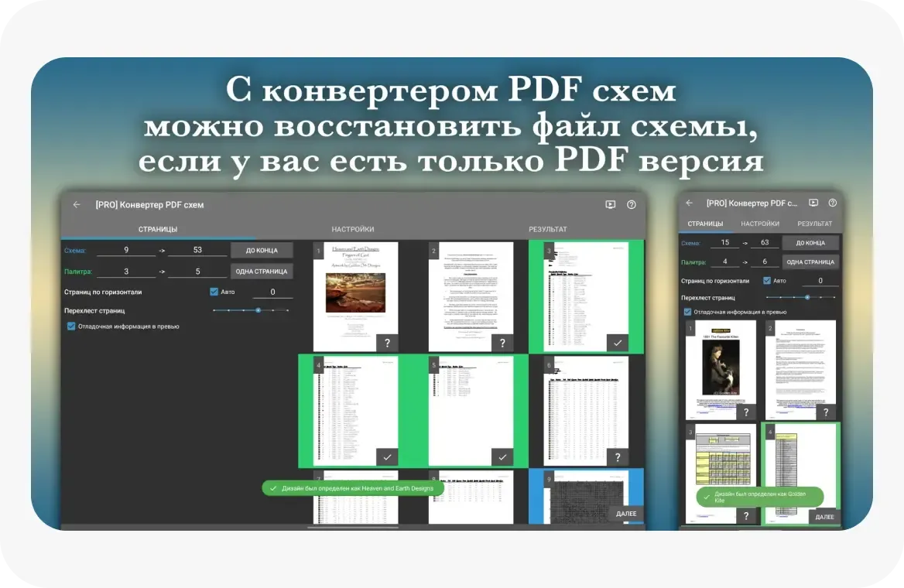Disable Отладочная информация в превью checkbox

[x=72, y=326]
